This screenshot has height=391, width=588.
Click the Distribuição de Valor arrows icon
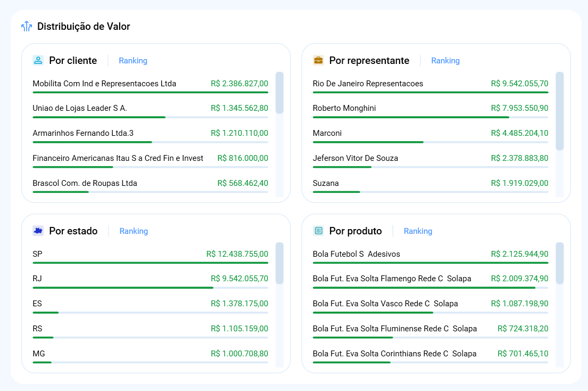[x=27, y=27]
